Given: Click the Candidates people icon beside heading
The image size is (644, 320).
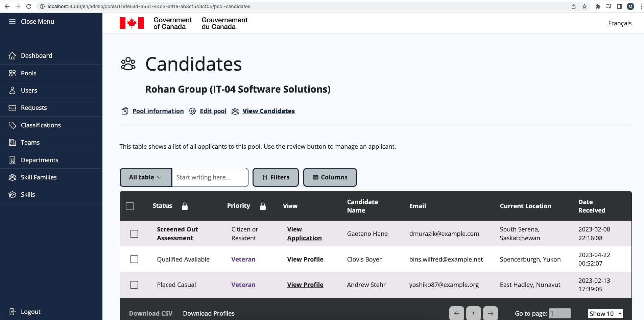Looking at the screenshot, I should pos(127,64).
